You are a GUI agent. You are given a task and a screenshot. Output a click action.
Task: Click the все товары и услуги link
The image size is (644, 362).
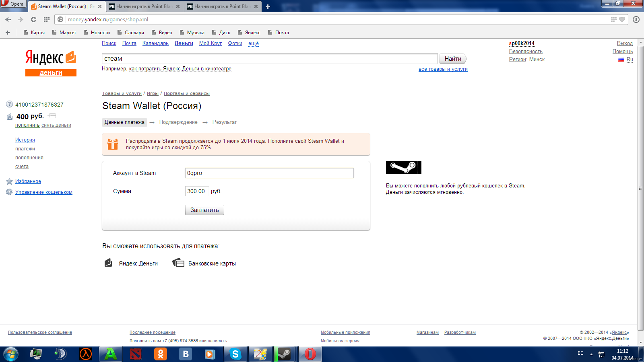pos(443,69)
